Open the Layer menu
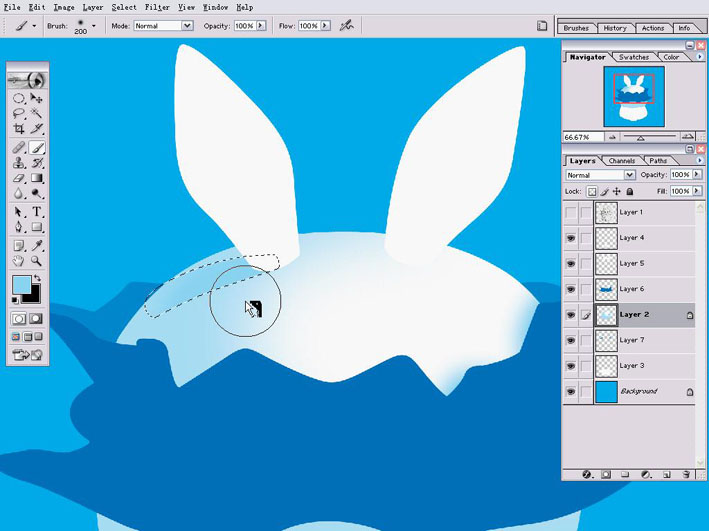 [93, 7]
